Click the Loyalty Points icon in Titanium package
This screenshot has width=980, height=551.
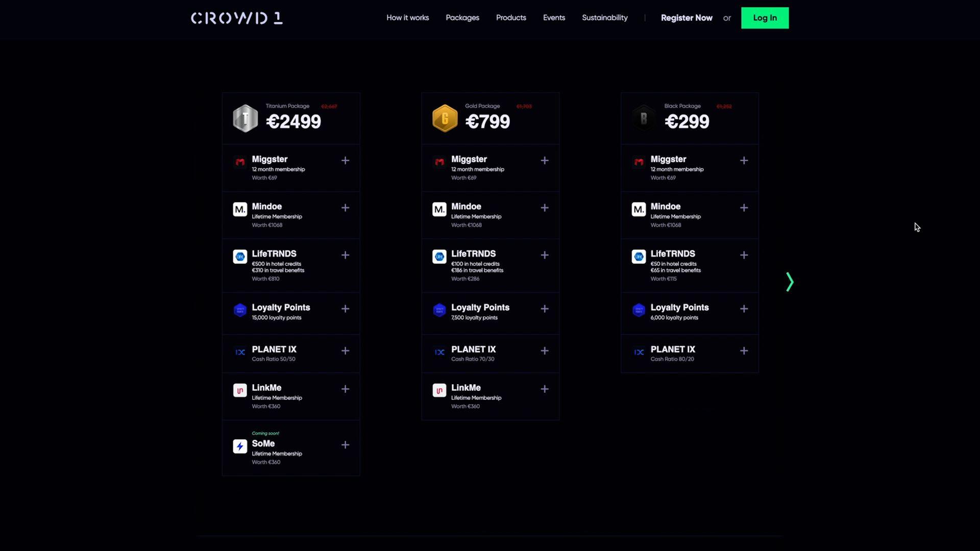tap(240, 310)
